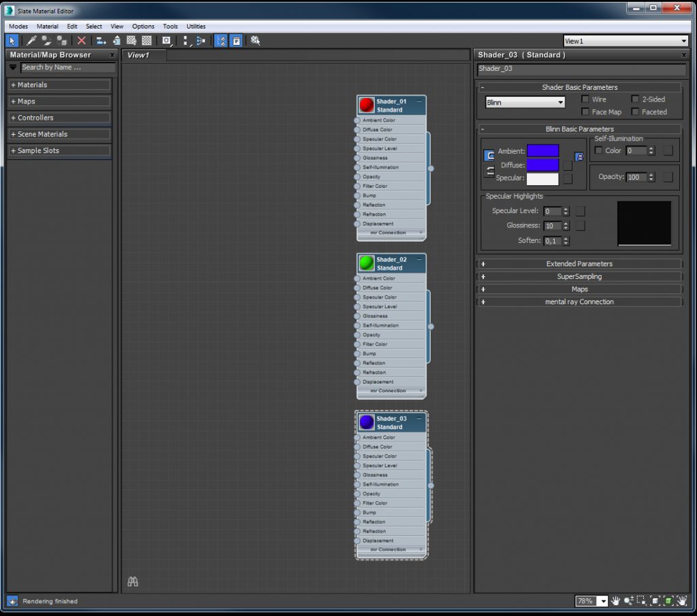Expand the Controllers group in browser
697x616 pixels.
coord(59,117)
